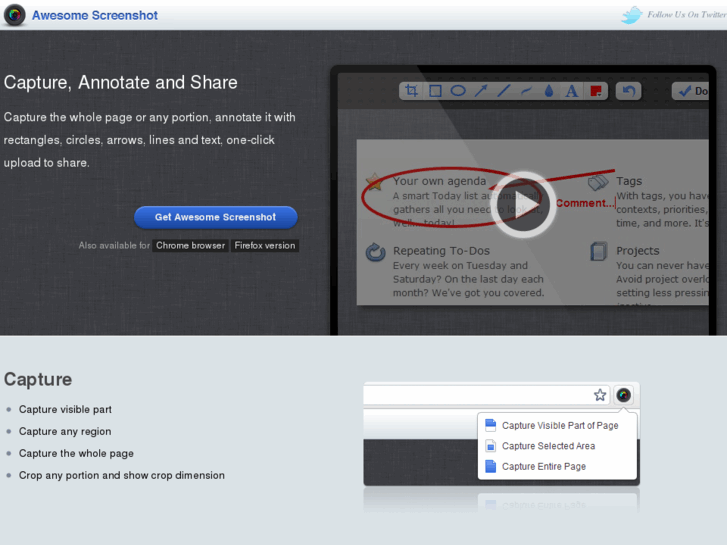This screenshot has height=545, width=727.
Task: Click the Twitter bird icon
Action: click(632, 15)
